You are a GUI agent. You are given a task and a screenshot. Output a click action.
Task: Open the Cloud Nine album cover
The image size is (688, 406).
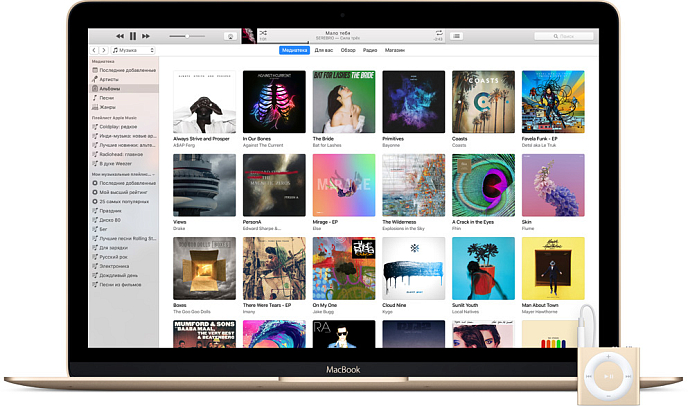[414, 269]
